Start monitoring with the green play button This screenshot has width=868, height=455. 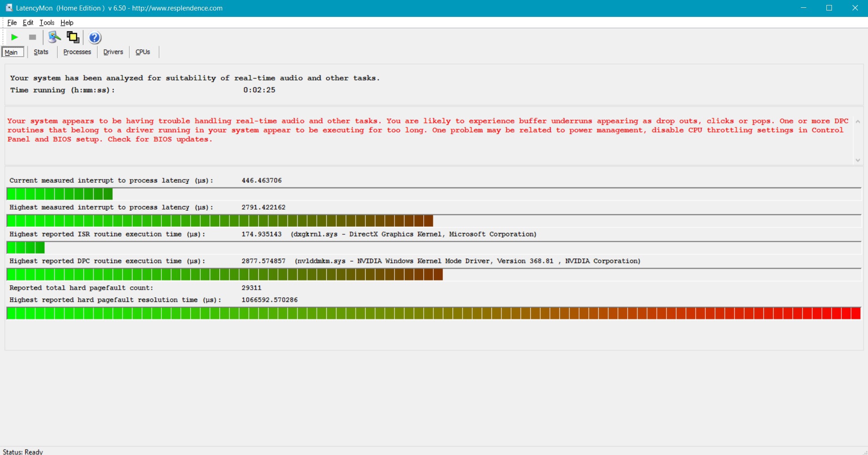[15, 37]
